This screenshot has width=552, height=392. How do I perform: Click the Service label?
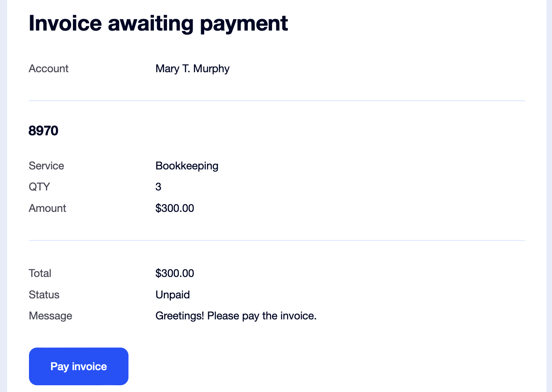click(46, 166)
